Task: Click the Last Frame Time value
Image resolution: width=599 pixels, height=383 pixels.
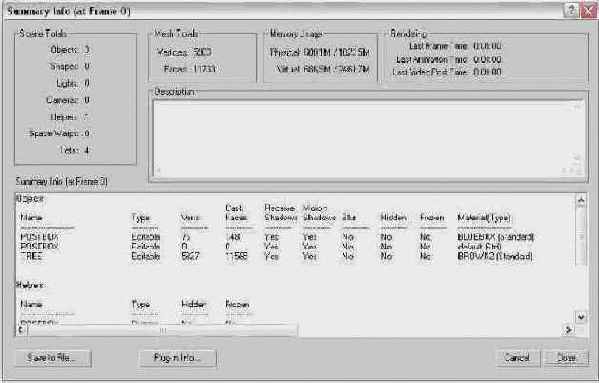Action: pyautogui.click(x=487, y=46)
